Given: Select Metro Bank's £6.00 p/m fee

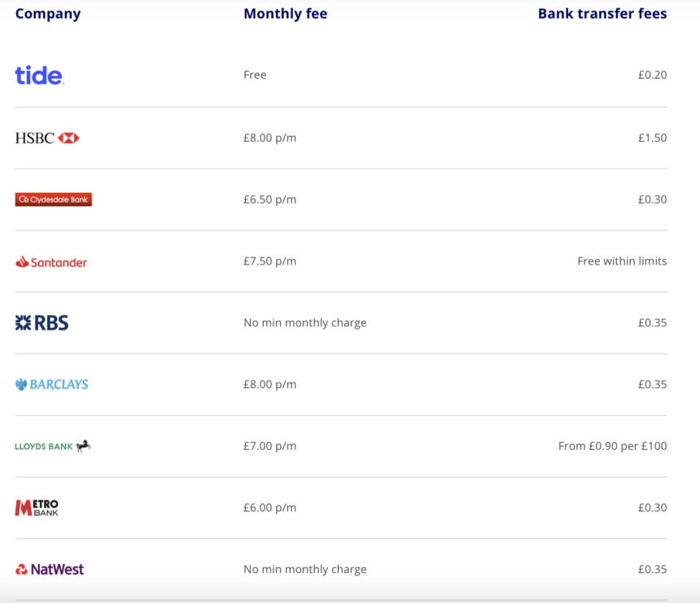Looking at the screenshot, I should pos(269,508).
